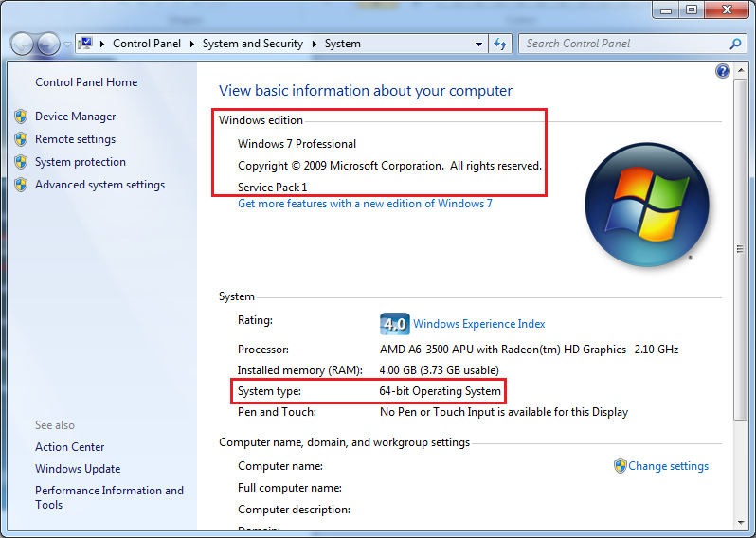The width and height of the screenshot is (756, 538).
Task: Click the vertical scrollbar thumb
Action: pos(740,249)
